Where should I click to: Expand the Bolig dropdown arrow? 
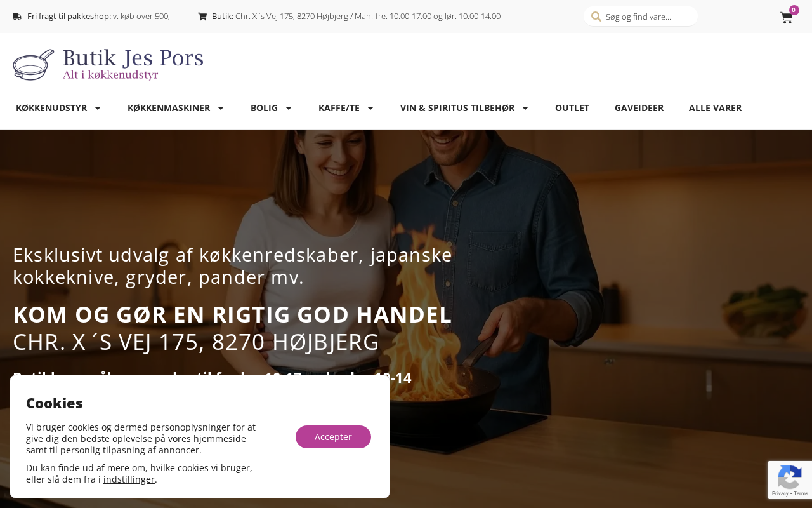(x=289, y=108)
